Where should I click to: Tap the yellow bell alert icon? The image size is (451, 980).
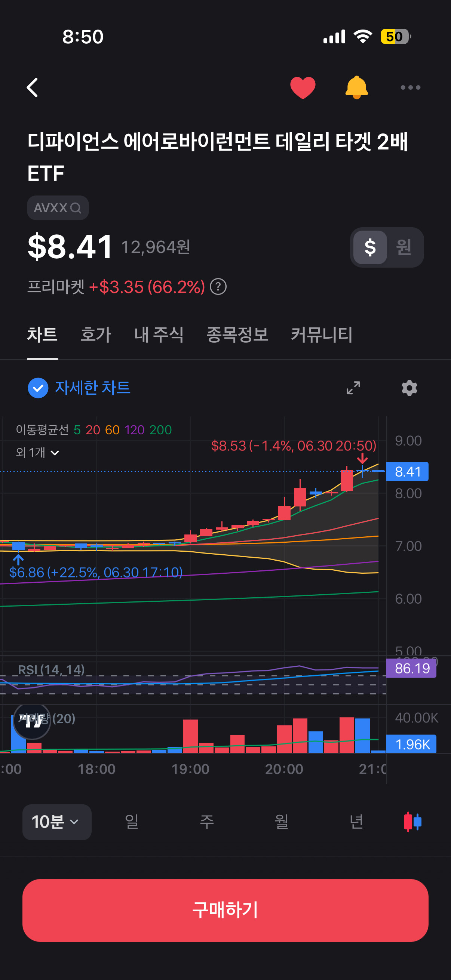click(356, 87)
